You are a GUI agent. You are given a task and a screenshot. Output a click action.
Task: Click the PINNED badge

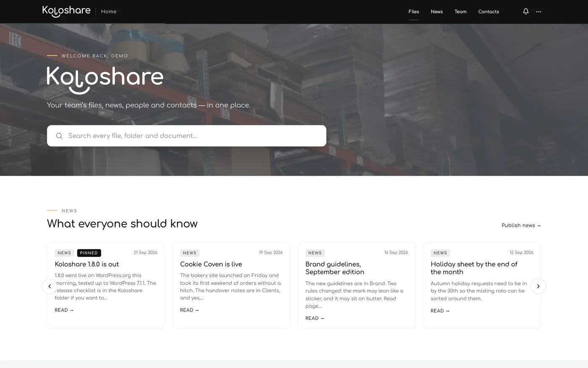[89, 253]
